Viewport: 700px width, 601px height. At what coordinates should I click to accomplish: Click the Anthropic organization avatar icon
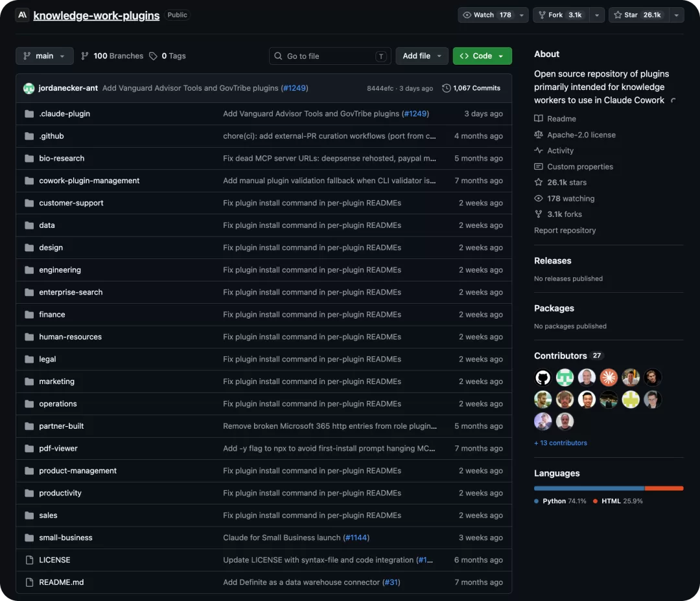point(22,15)
